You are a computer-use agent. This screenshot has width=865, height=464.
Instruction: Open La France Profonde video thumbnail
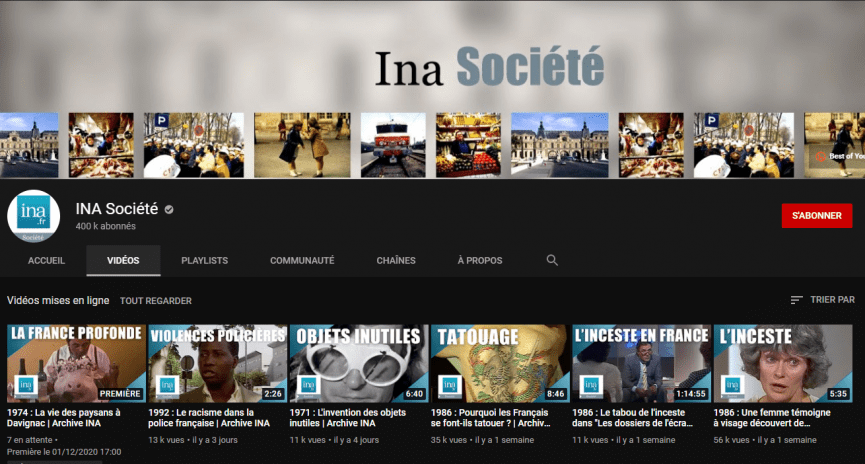pos(76,363)
